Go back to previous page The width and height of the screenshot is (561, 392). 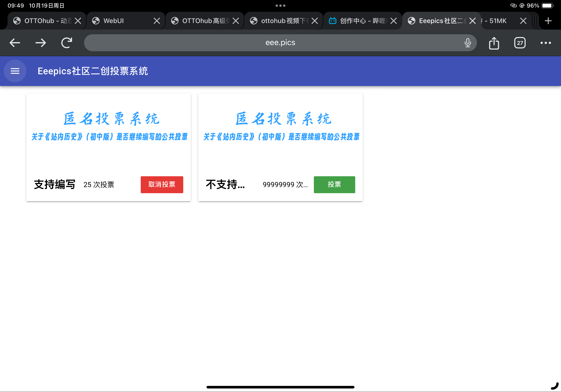15,43
